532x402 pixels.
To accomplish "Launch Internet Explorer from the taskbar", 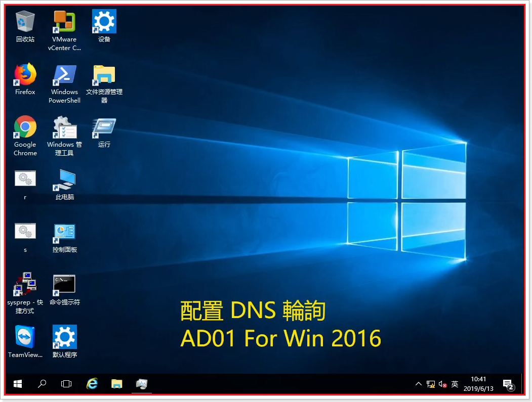I will 92,384.
